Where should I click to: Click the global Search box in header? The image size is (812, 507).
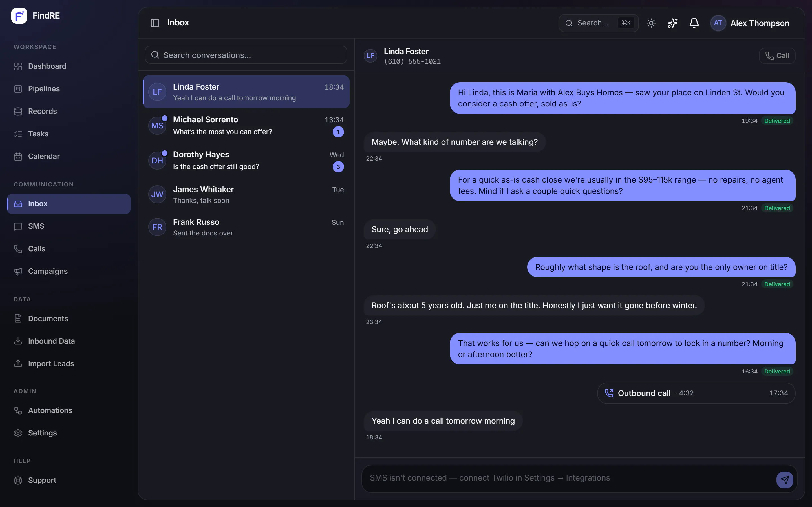coord(598,23)
